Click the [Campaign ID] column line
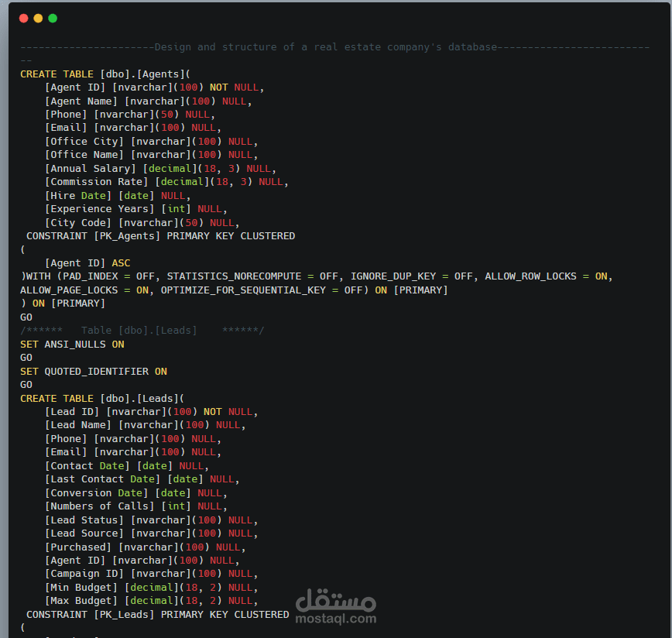Viewport: 672px width, 638px height. [151, 574]
